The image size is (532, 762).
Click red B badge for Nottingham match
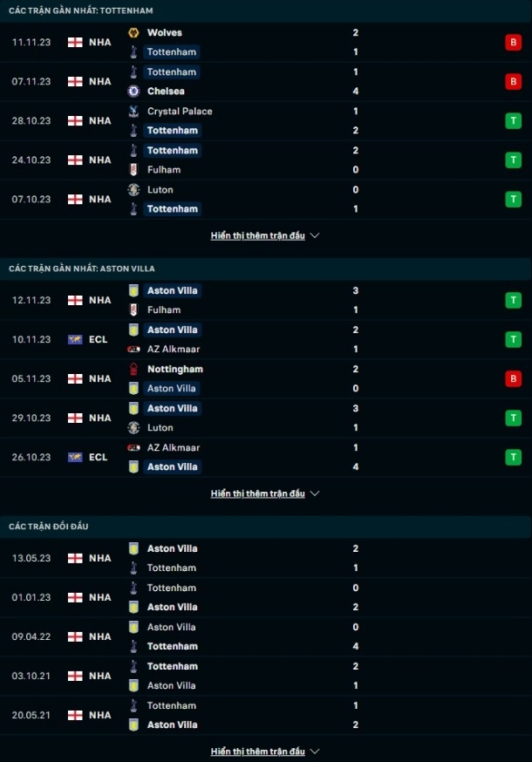[x=513, y=378]
